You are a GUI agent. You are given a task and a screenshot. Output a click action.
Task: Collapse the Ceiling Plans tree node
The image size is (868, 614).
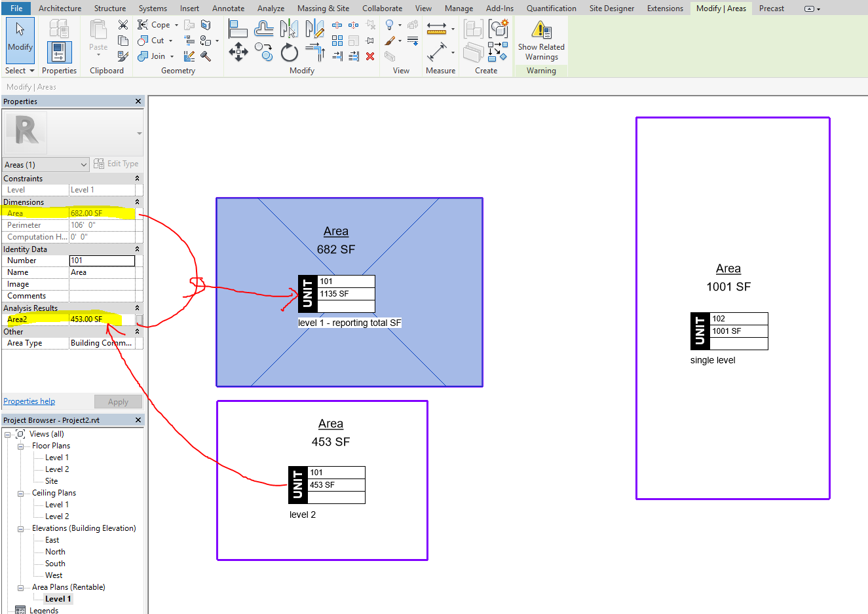tap(20, 492)
